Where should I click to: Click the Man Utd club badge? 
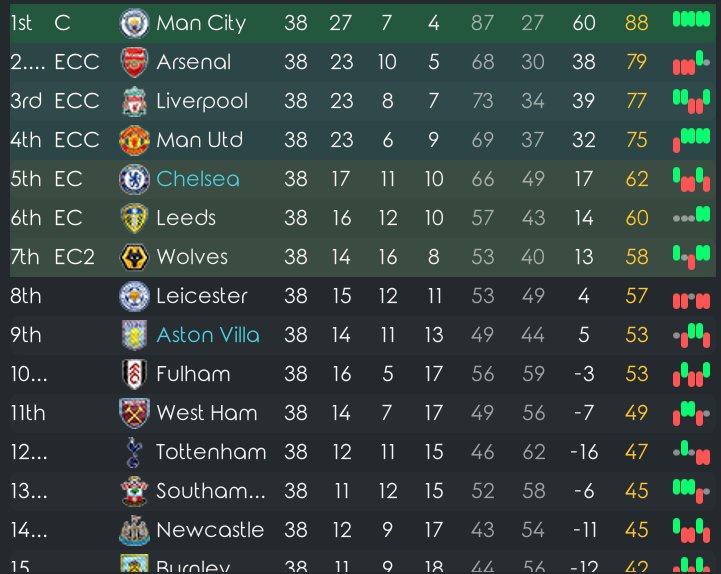[133, 140]
